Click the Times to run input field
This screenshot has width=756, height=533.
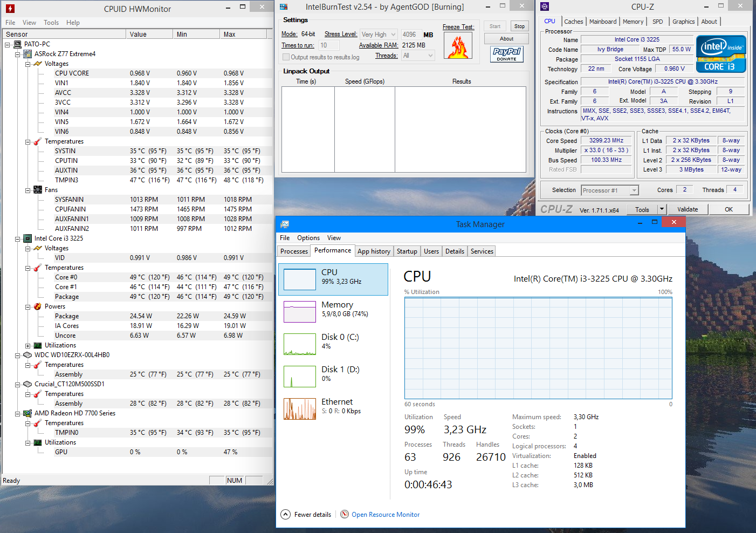click(329, 45)
